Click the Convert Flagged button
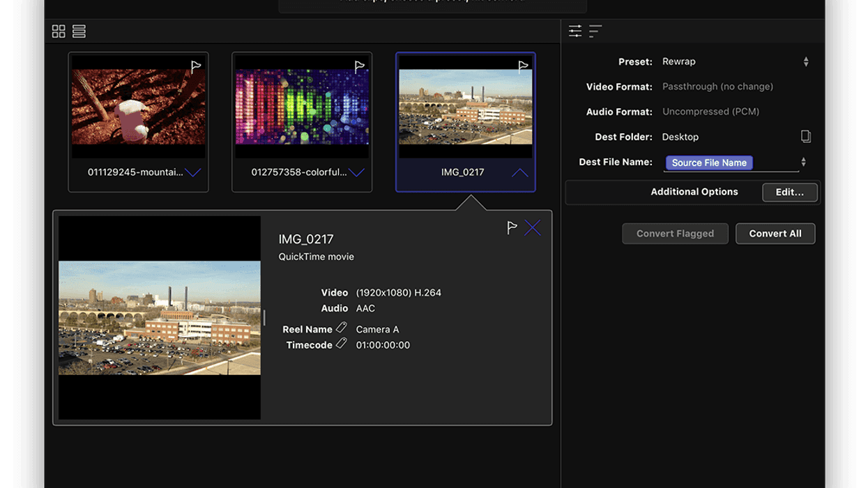The height and width of the screenshot is (488, 868). (675, 234)
